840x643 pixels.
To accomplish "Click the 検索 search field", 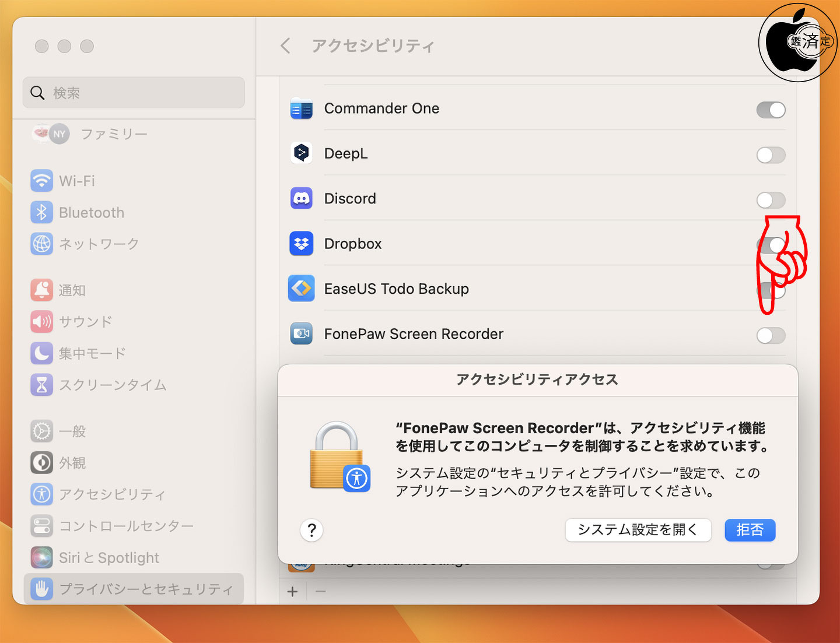I will [134, 93].
